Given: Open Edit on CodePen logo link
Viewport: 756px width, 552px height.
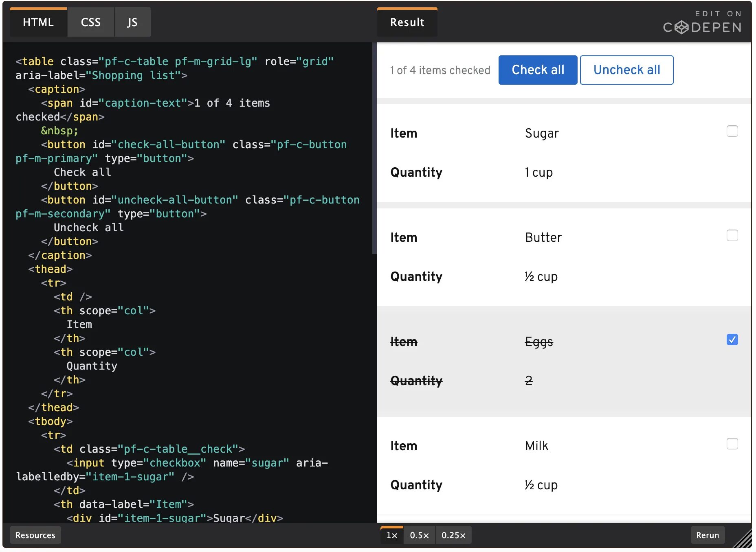Looking at the screenshot, I should click(702, 22).
